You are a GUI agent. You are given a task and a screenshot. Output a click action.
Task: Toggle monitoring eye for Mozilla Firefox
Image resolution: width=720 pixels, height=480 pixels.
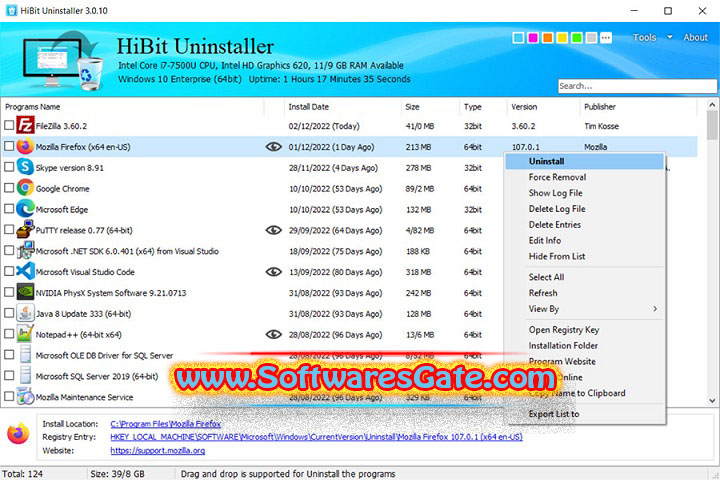tap(274, 147)
